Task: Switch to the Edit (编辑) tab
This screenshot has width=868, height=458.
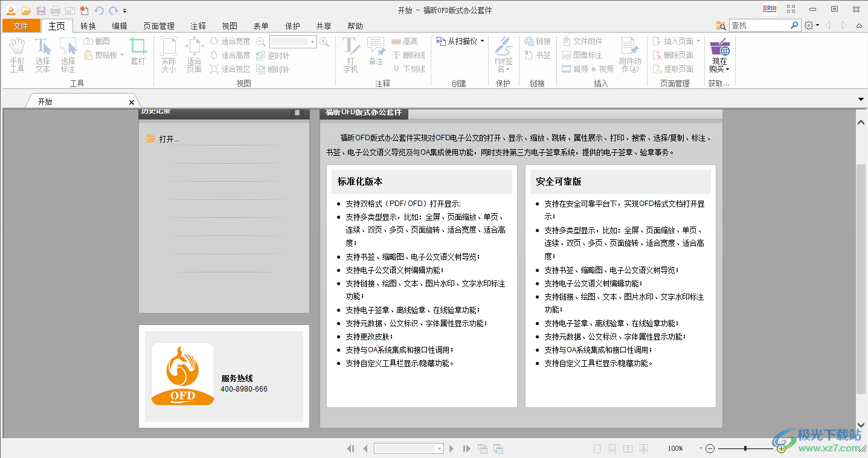Action: [120, 26]
